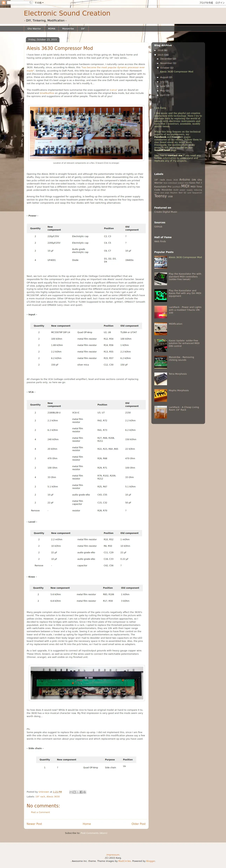Image resolution: width=226 pixels, height=868 pixels.
Task: Click the Blogger logo icon
Action: click(x=3, y=3)
